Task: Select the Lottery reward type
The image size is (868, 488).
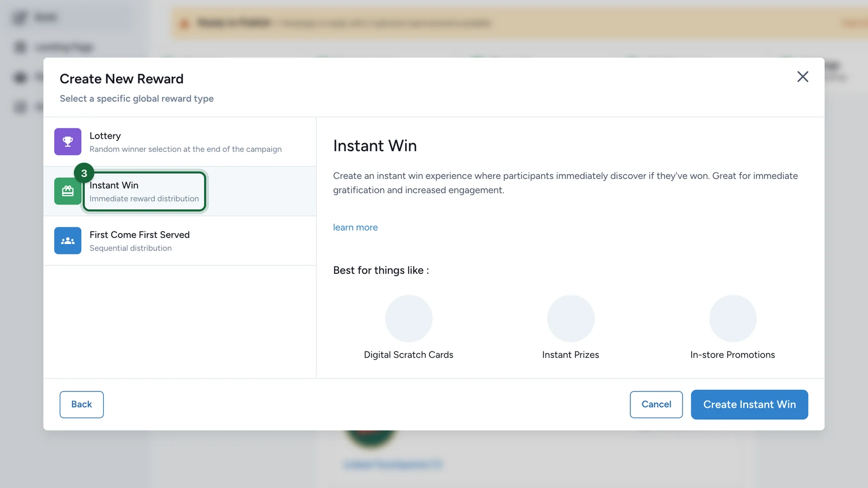Action: (x=180, y=142)
